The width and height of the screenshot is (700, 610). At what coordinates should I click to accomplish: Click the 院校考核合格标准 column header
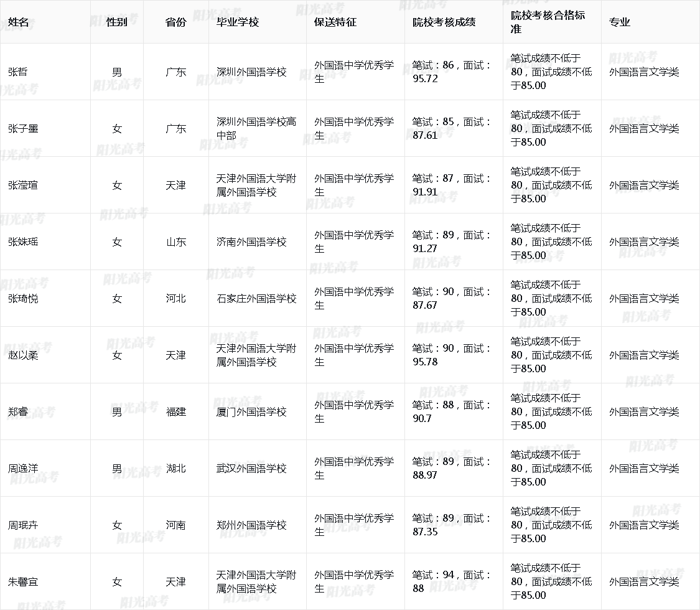coord(548,22)
